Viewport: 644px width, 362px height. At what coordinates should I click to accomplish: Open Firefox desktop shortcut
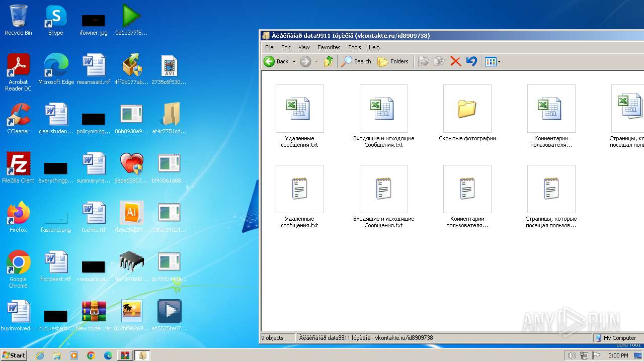(18, 217)
